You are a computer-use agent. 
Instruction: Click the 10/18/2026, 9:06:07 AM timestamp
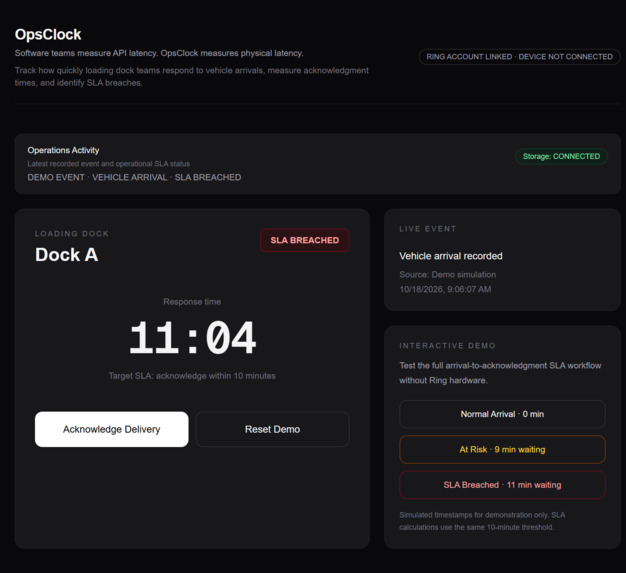pos(445,289)
